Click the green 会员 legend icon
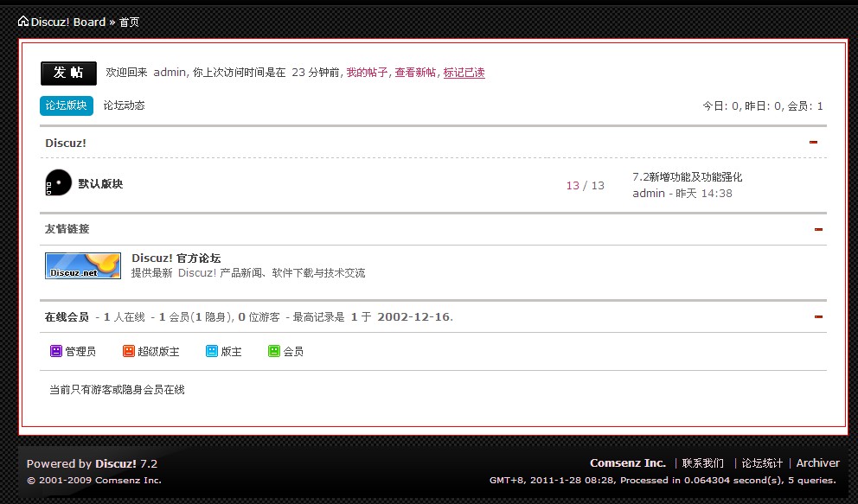Screen dimensions: 858x504 tap(274, 351)
